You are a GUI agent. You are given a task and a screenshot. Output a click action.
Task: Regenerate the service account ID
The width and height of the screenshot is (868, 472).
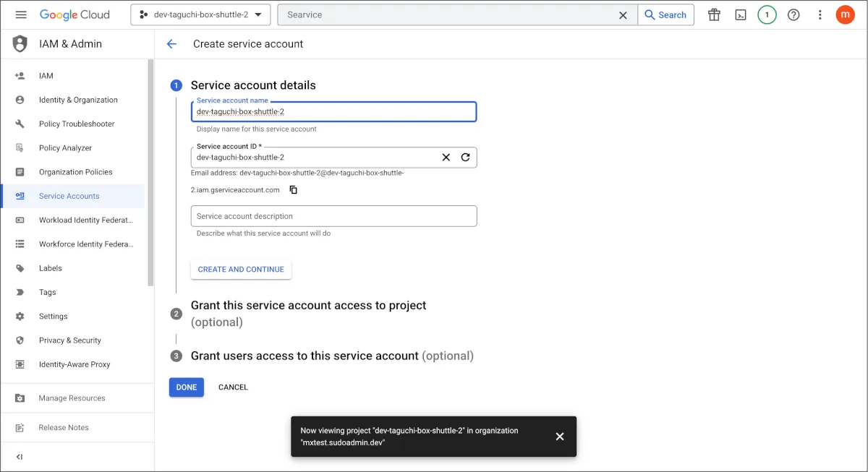(465, 158)
